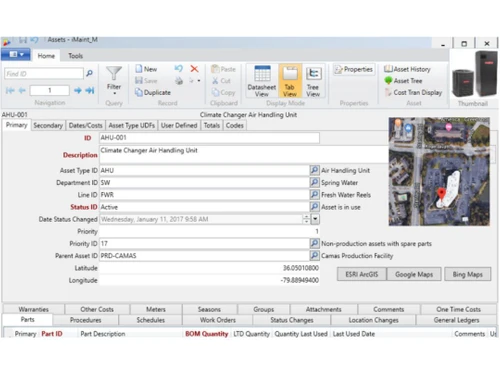Open Asset History
This screenshot has width=500, height=375.
(407, 69)
